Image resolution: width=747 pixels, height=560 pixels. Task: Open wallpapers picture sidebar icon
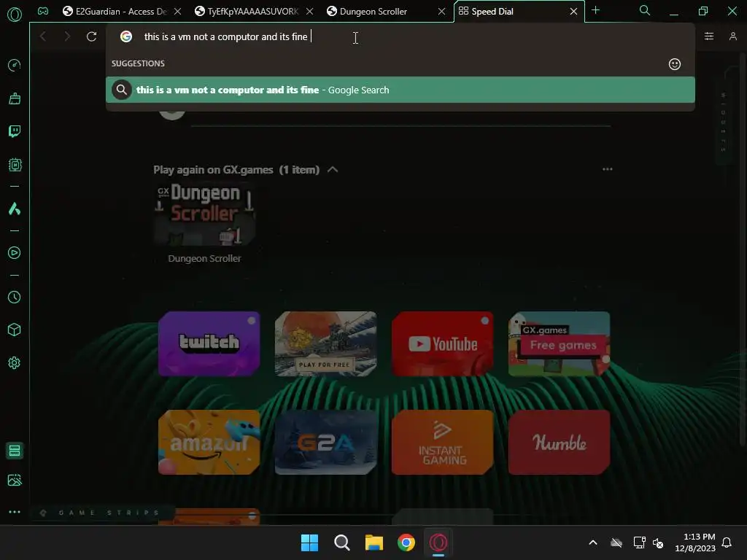click(x=15, y=480)
